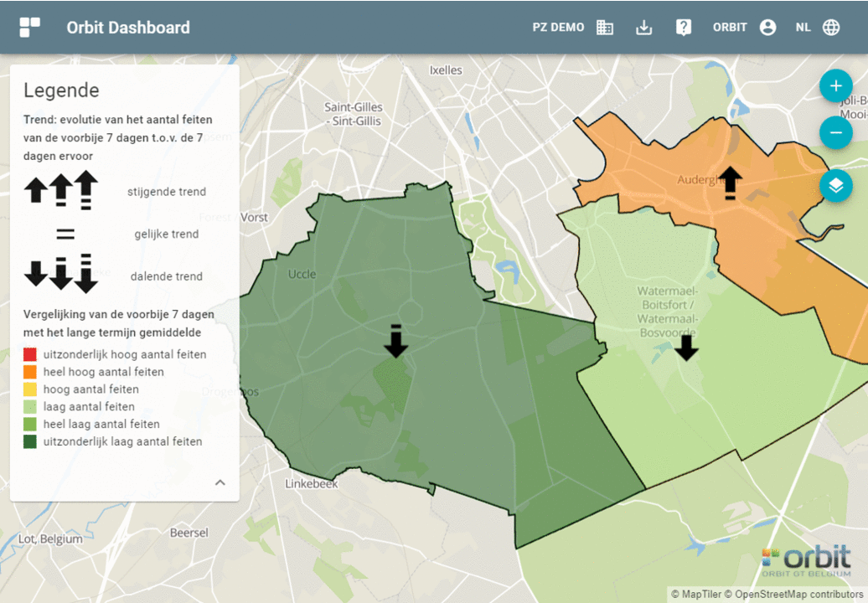Click the download icon in header
This screenshot has height=603, width=868.
click(643, 28)
